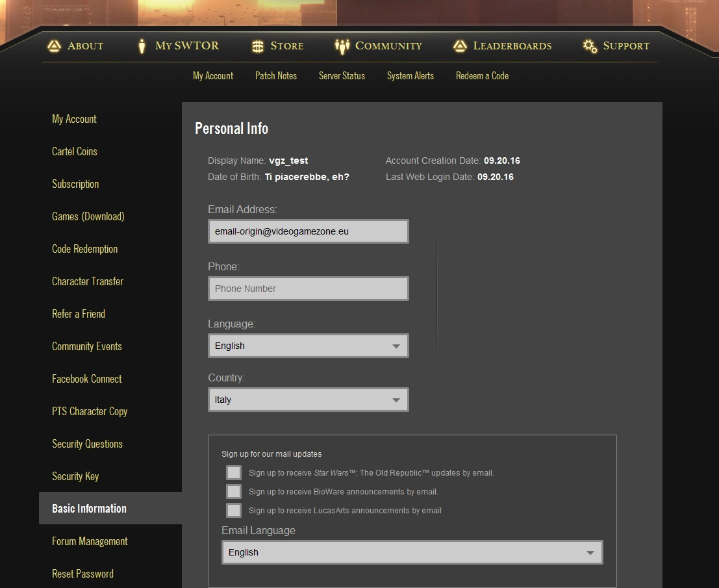Click the Community people icon
Viewport: 719px width, 588px height.
click(342, 46)
